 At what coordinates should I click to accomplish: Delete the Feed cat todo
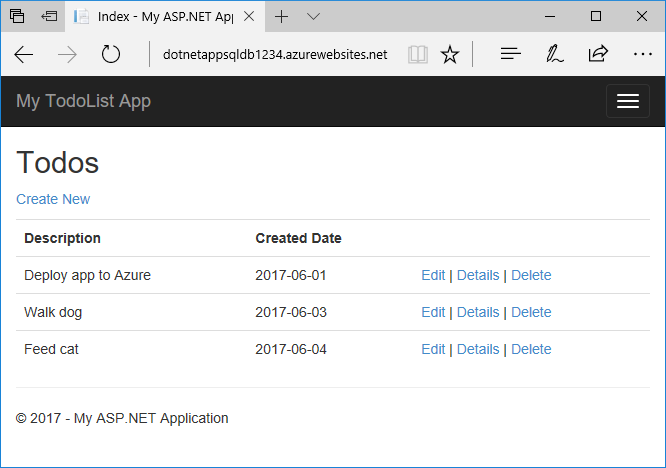(x=531, y=349)
